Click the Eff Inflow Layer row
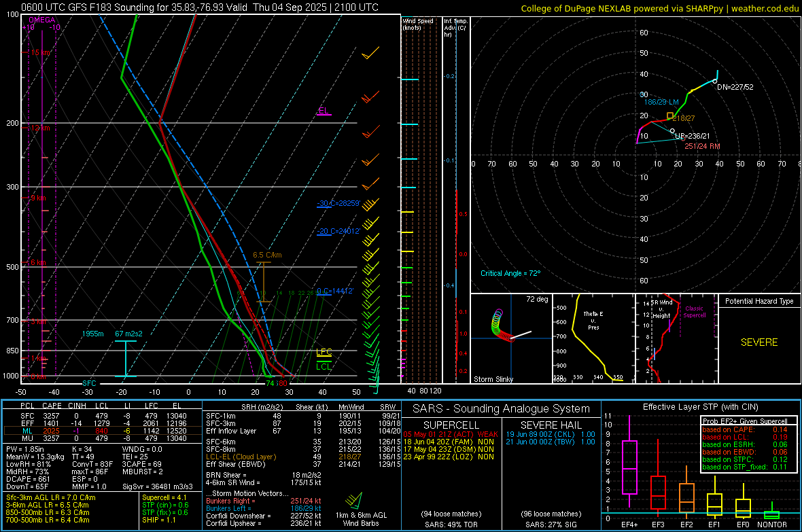 [x=303, y=431]
